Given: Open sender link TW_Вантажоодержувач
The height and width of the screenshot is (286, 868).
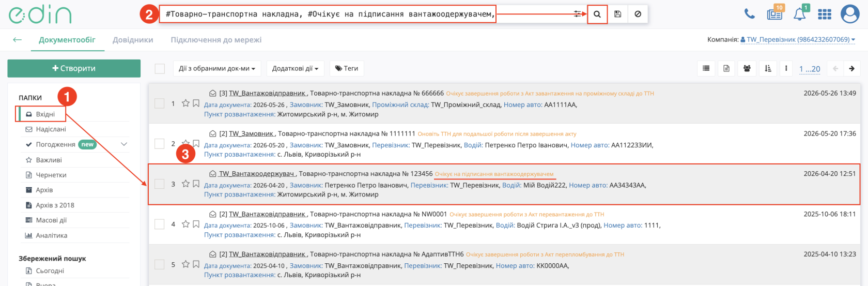Looking at the screenshot, I should [257, 174].
